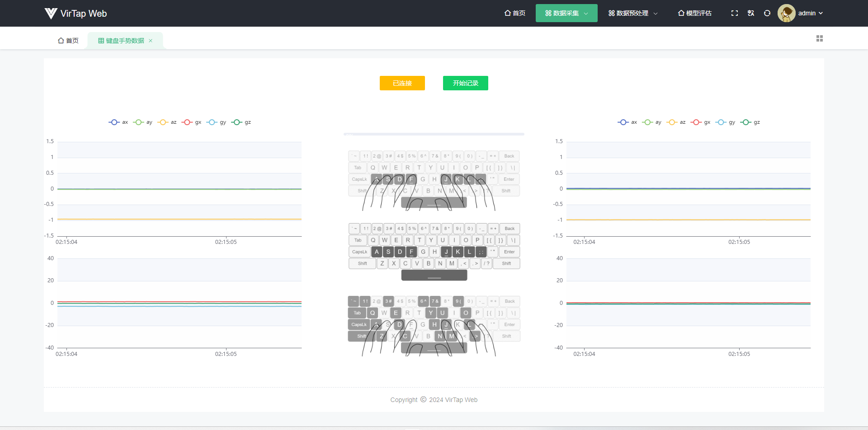868x430 pixels.
Task: Click the progress bar above keyboards
Action: (434, 134)
